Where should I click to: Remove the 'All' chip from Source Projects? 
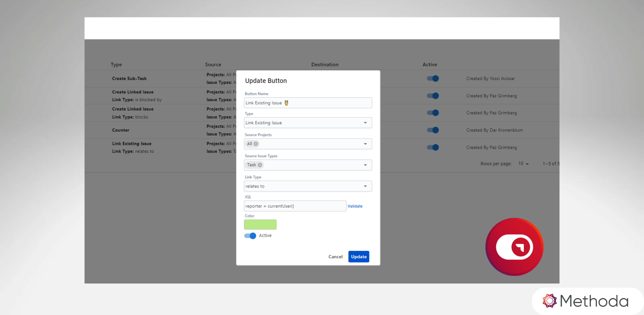[x=256, y=144]
